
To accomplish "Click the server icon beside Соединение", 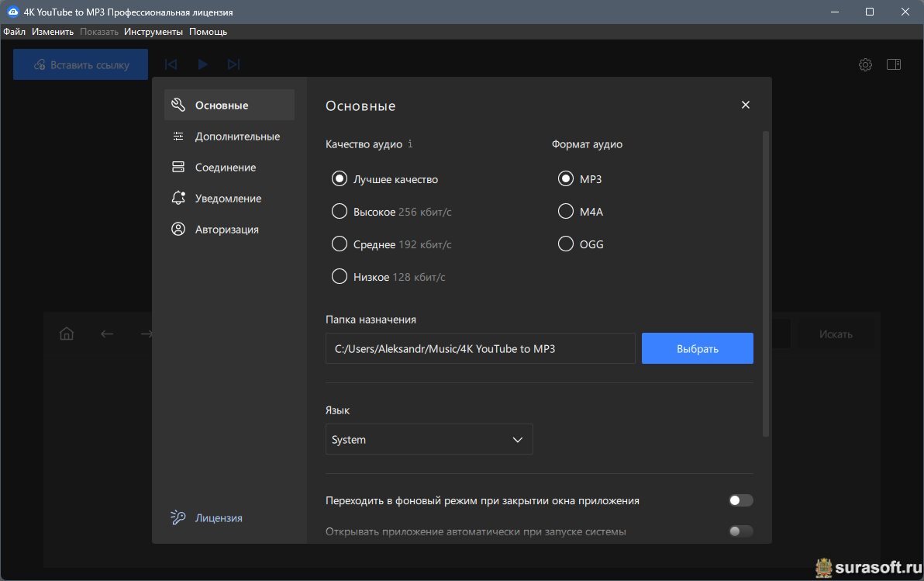I will tap(178, 167).
